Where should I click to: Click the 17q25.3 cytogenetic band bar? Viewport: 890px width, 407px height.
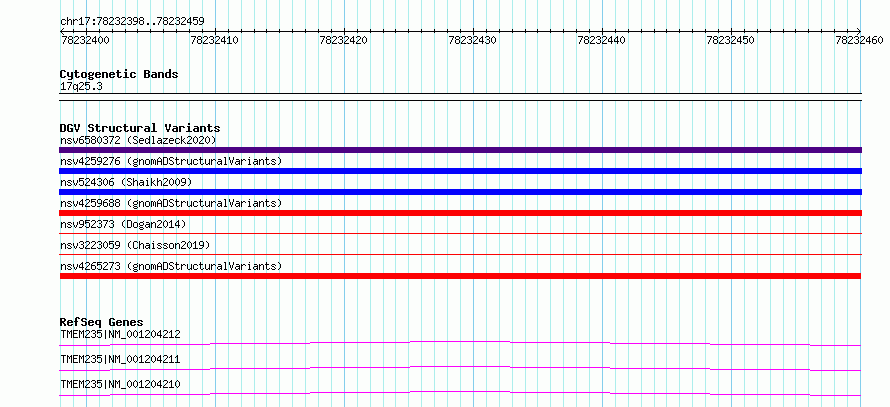point(460,97)
